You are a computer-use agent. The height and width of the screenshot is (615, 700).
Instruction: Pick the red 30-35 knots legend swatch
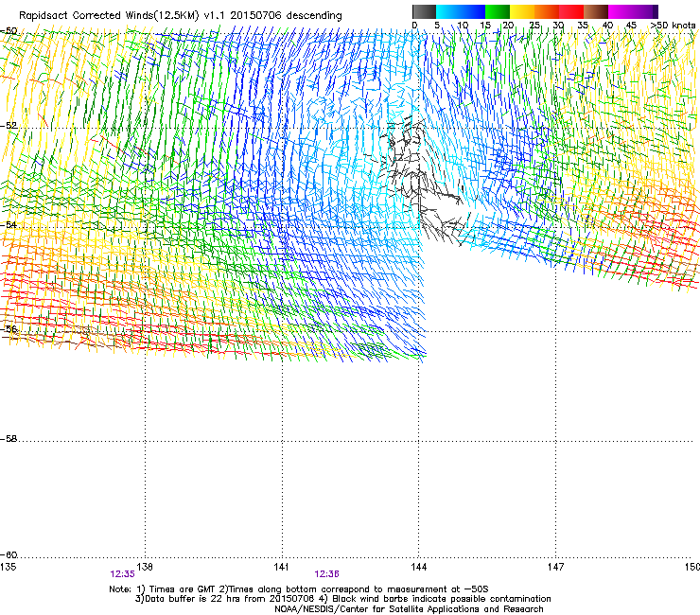coord(571,11)
